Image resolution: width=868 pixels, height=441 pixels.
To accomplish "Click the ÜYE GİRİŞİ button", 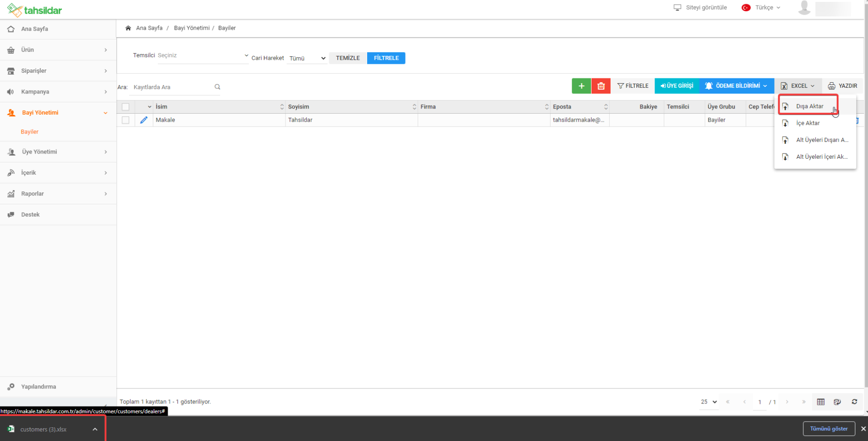I will click(677, 86).
